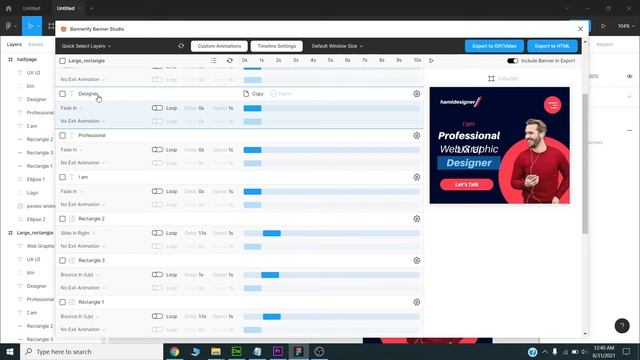Open Premiere Pro from the taskbar
This screenshot has width=640, height=360.
pyautogui.click(x=278, y=351)
